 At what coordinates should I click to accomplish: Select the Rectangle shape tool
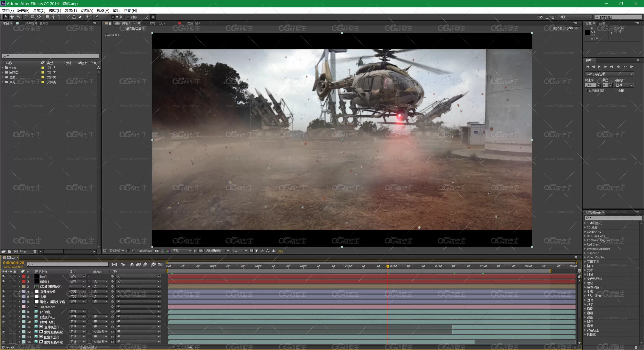tap(47, 17)
